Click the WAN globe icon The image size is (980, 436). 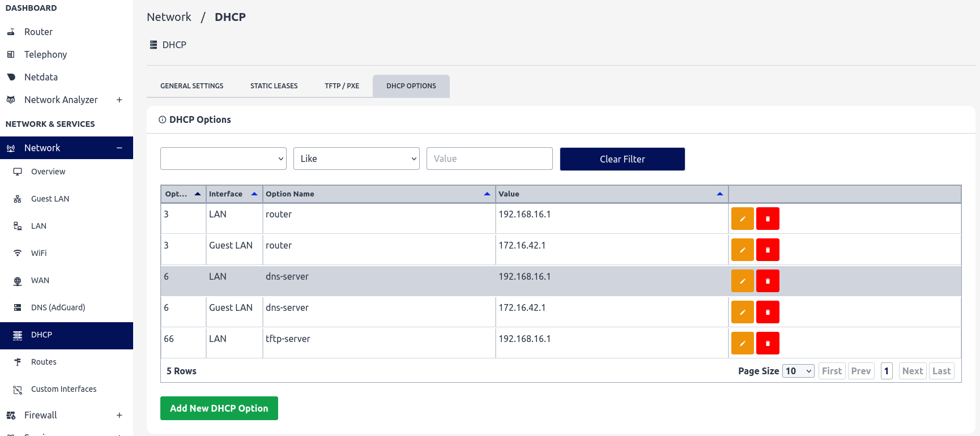pyautogui.click(x=18, y=281)
